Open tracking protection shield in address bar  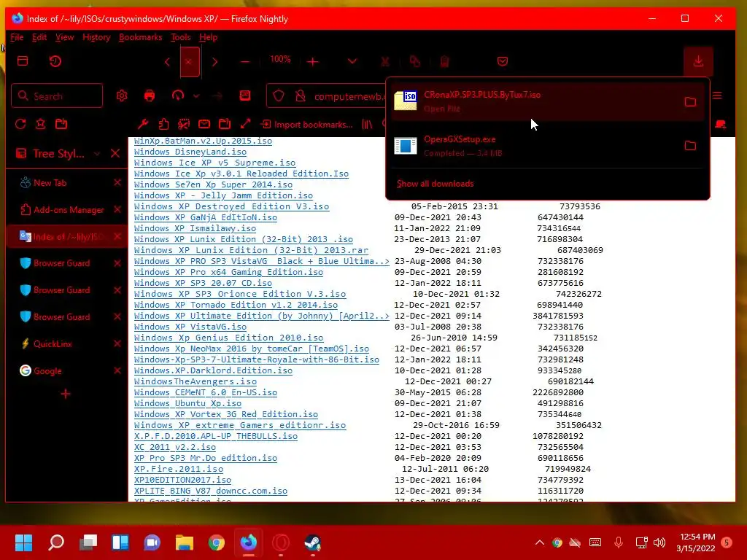[x=279, y=96]
